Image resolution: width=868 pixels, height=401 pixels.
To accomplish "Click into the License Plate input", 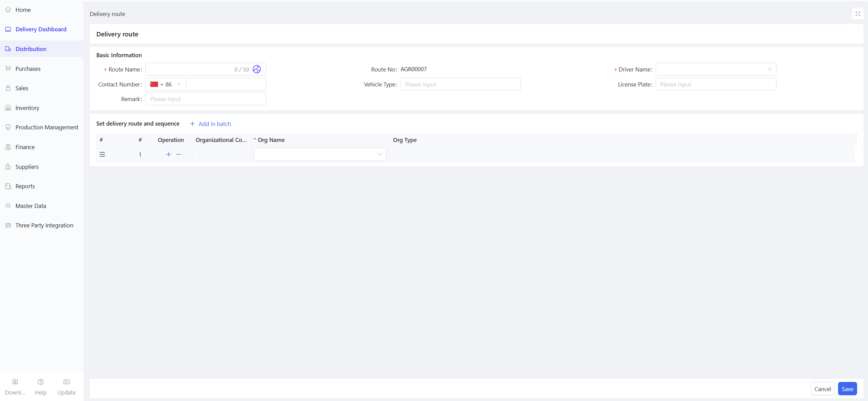I will click(x=716, y=84).
